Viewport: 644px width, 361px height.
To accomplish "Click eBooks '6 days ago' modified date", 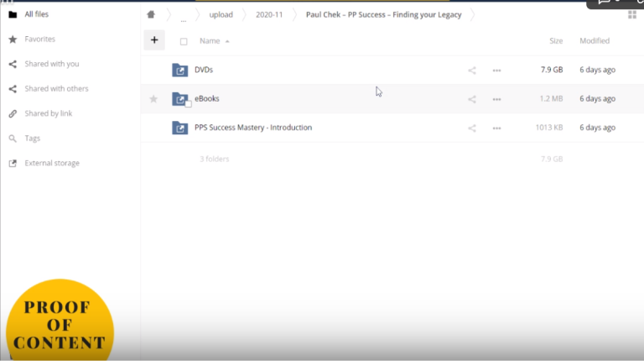I will 597,99.
